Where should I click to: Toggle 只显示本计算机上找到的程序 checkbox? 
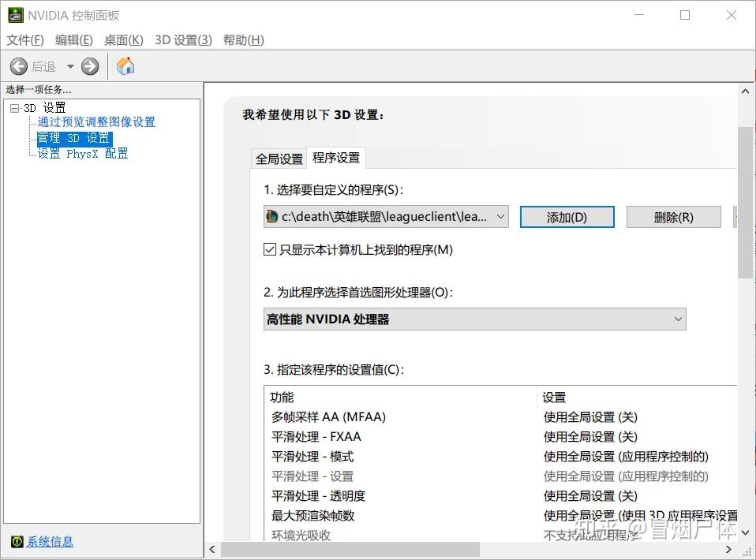270,250
